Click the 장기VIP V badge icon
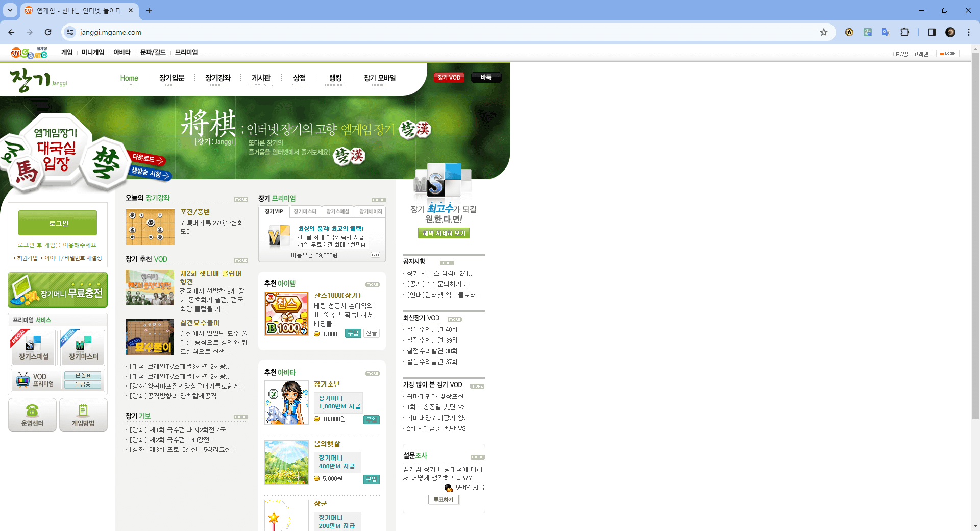Screen dimensions: 980x531 pos(278,236)
